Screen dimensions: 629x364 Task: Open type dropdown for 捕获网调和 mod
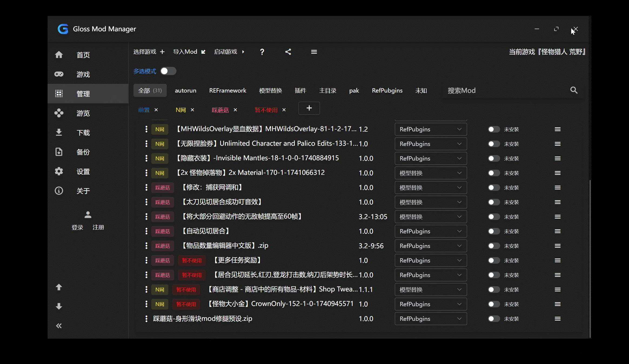tap(431, 188)
